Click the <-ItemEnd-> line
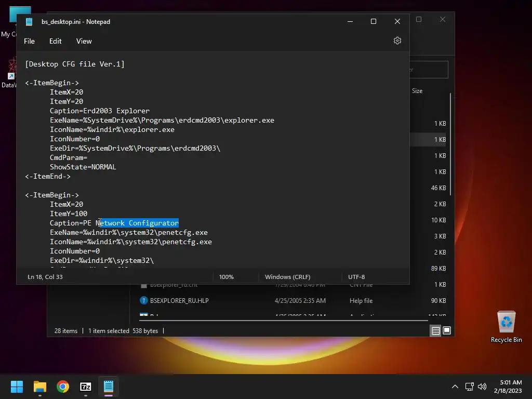This screenshot has width=532, height=399. (47, 177)
